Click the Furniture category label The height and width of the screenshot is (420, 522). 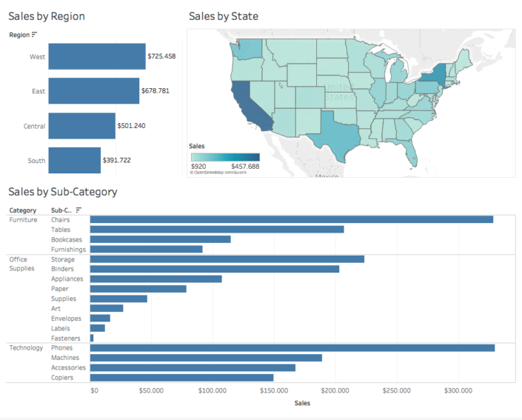click(23, 219)
